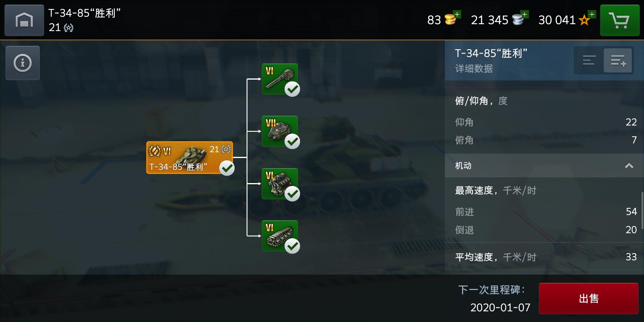Image resolution: width=644 pixels, height=322 pixels.
Task: Select the tier VI gun module
Action: (280, 79)
